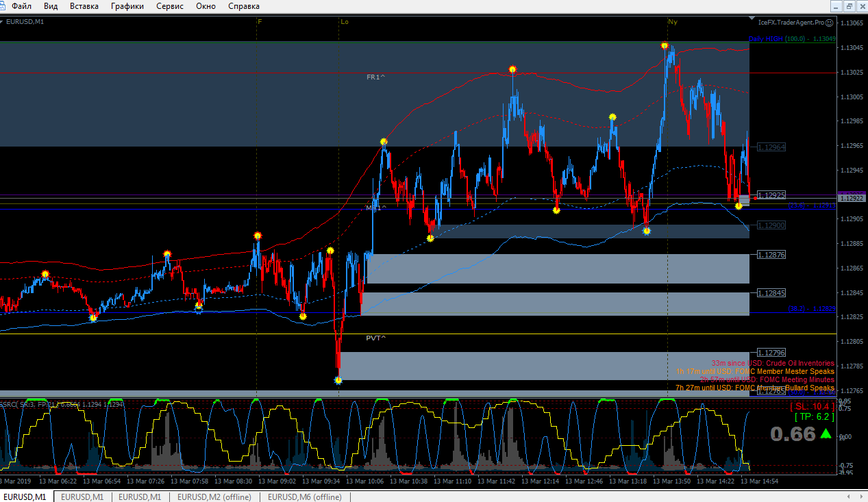Click the 1.12805 price axis label
The width and height of the screenshot is (868, 502).
(x=852, y=341)
